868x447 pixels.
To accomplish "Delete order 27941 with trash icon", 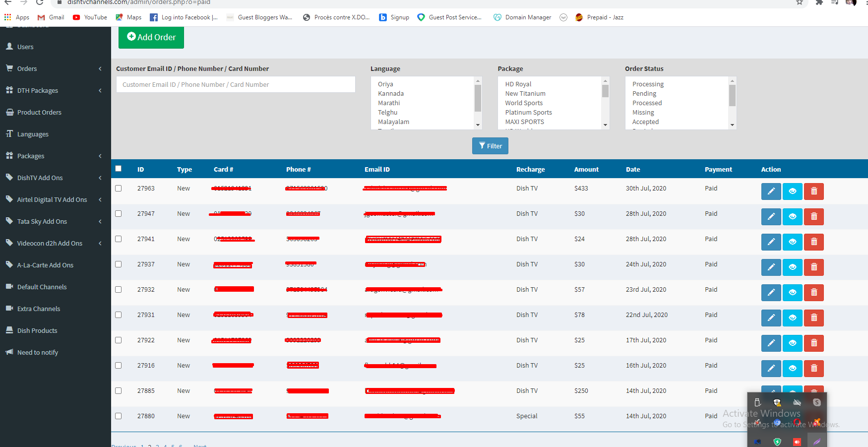I will 813,242.
